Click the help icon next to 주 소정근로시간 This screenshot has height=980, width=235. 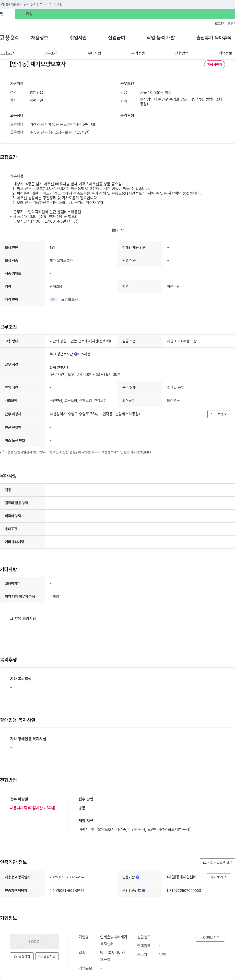pyautogui.click(x=76, y=354)
